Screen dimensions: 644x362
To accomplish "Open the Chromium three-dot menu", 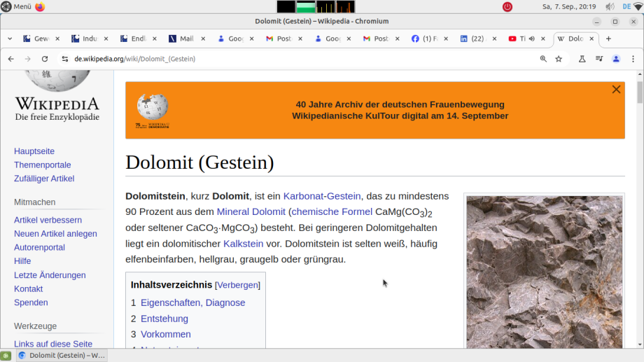I will (633, 59).
